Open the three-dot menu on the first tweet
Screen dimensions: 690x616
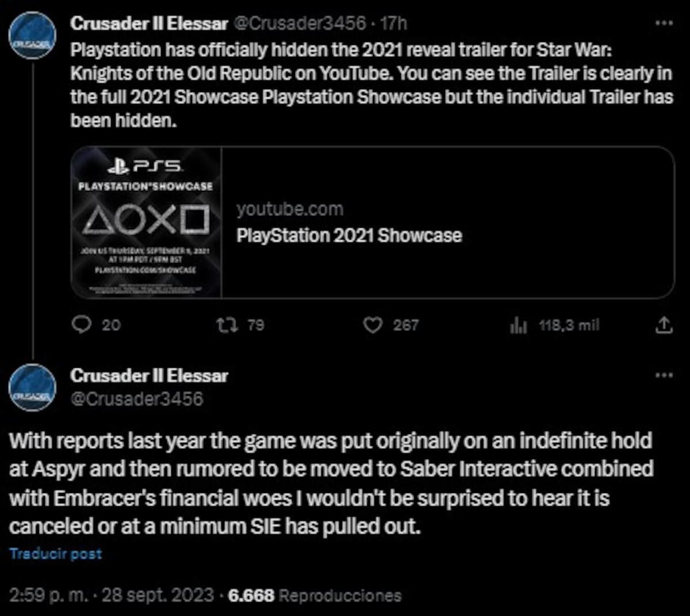664,23
